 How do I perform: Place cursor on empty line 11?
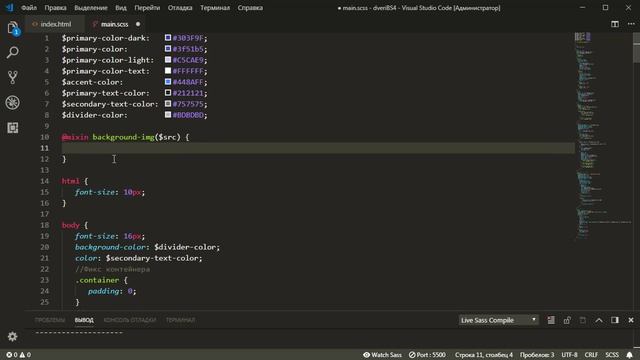click(318, 148)
